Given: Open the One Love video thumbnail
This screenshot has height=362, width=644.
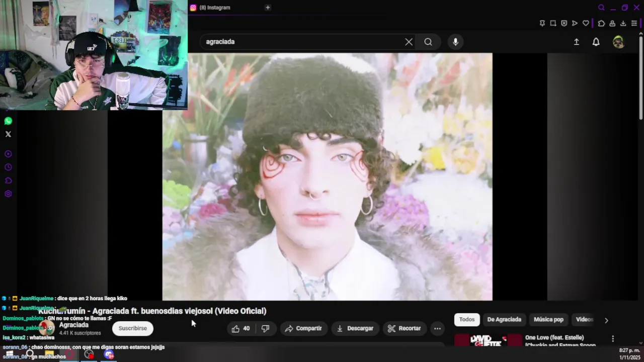Looking at the screenshot, I should (x=488, y=340).
